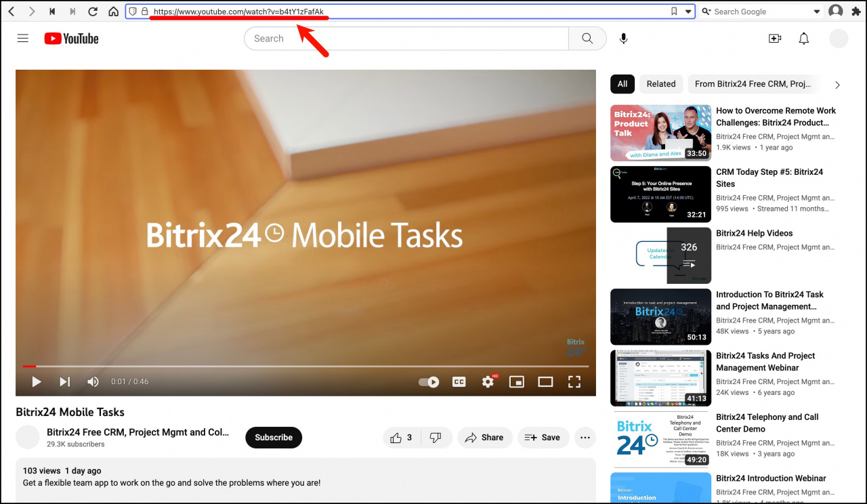This screenshot has width=867, height=504.
Task: Like the video with thumbs up
Action: (402, 438)
